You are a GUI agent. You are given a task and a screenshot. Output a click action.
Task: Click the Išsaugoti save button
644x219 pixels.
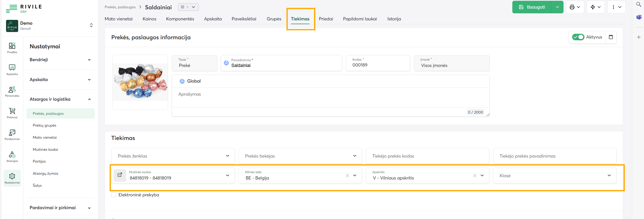(x=532, y=7)
